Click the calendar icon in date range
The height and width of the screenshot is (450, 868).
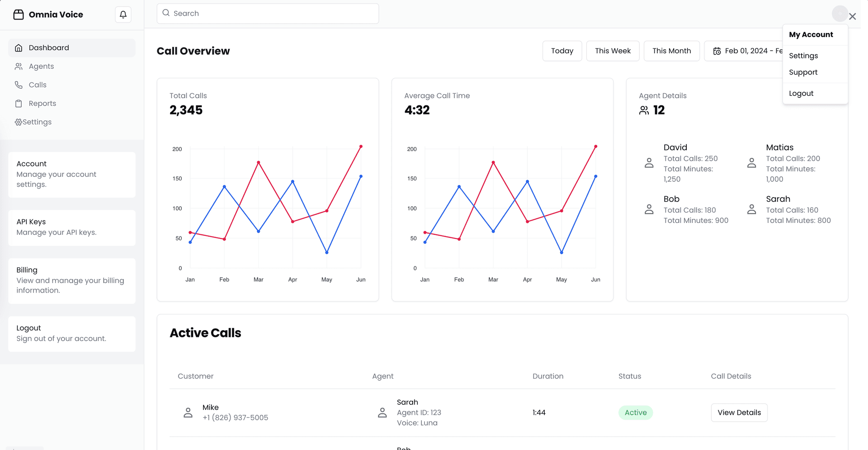tap(717, 51)
